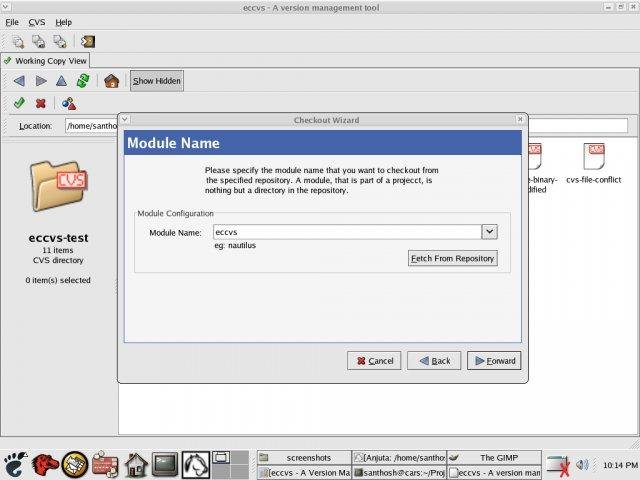Click the network disconnected tray icon

(559, 465)
